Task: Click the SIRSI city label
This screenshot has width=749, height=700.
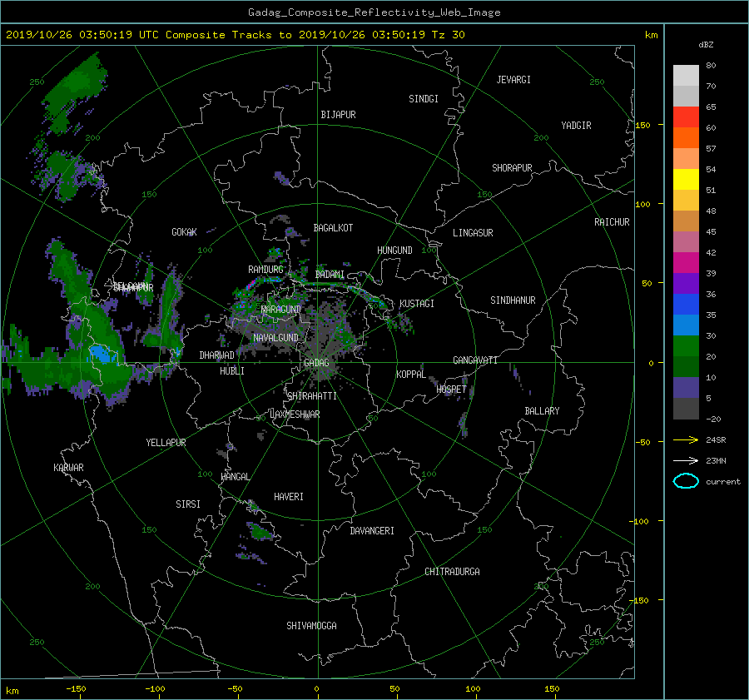Action: [x=188, y=504]
